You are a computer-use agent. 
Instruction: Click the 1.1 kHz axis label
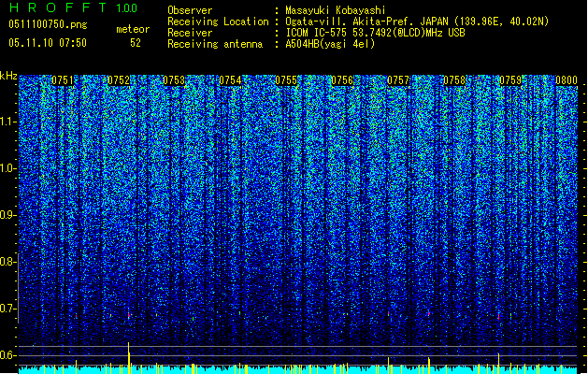point(8,122)
